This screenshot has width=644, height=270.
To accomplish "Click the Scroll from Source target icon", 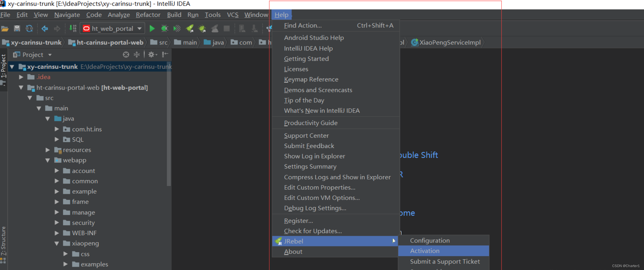I will click(x=126, y=55).
